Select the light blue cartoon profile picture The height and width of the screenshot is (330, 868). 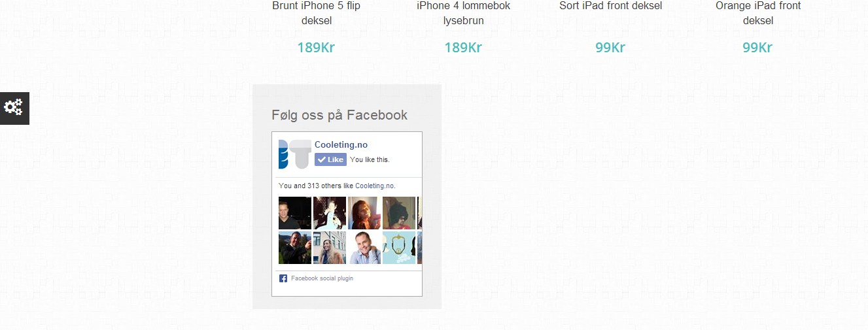399,248
